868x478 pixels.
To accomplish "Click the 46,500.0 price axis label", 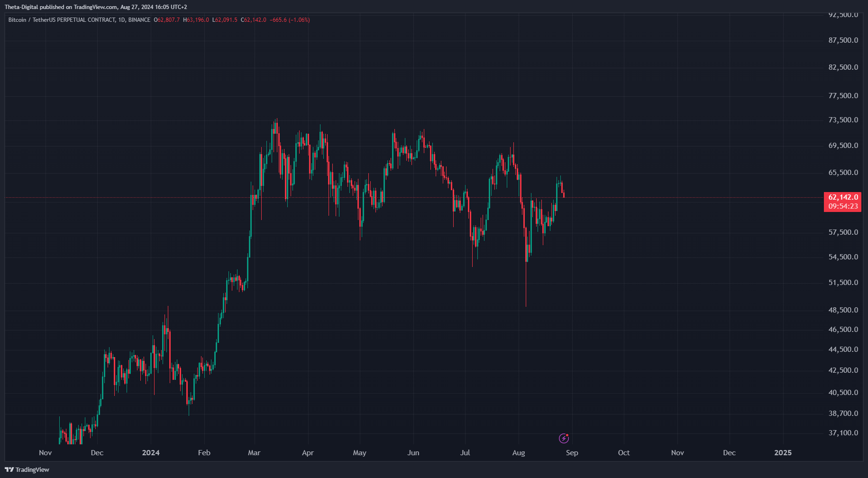I will click(x=843, y=330).
